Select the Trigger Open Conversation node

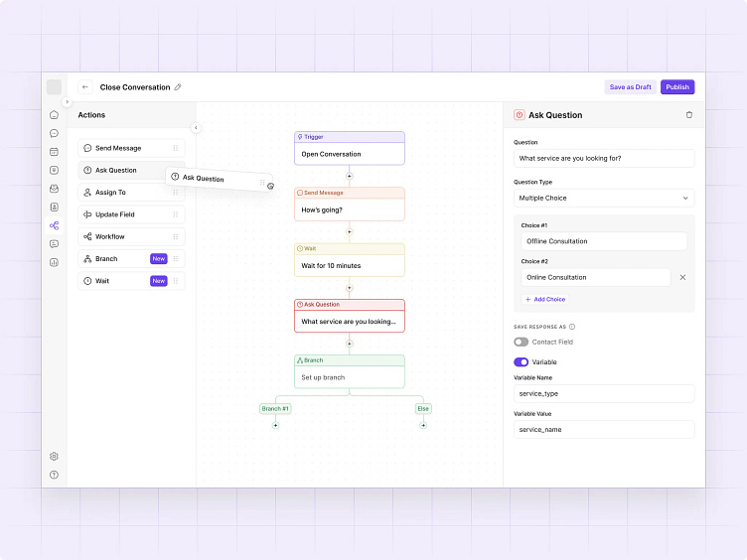point(350,149)
